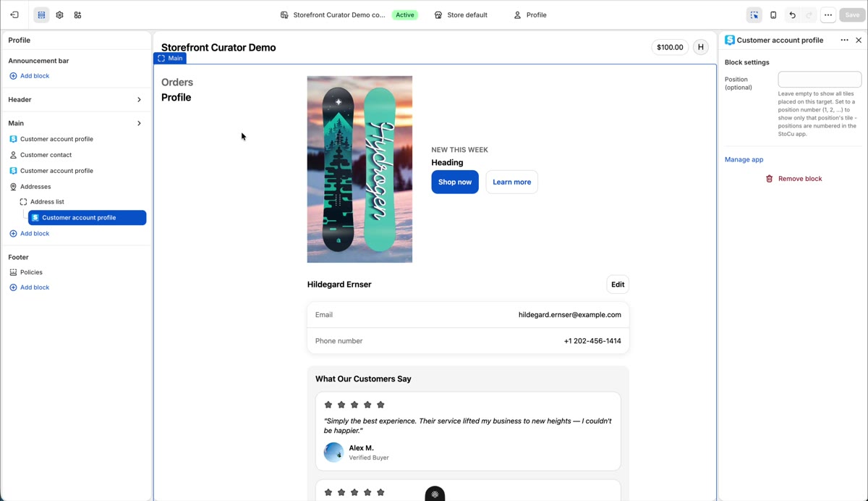Click the Announcement bar section heading
The height and width of the screenshot is (501, 868).
tap(38, 61)
